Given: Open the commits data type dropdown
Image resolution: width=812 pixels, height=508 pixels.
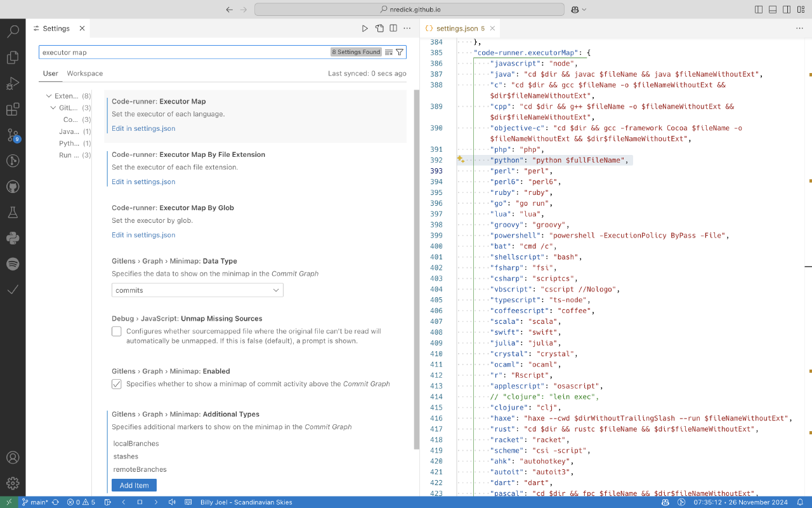Looking at the screenshot, I should [x=197, y=290].
